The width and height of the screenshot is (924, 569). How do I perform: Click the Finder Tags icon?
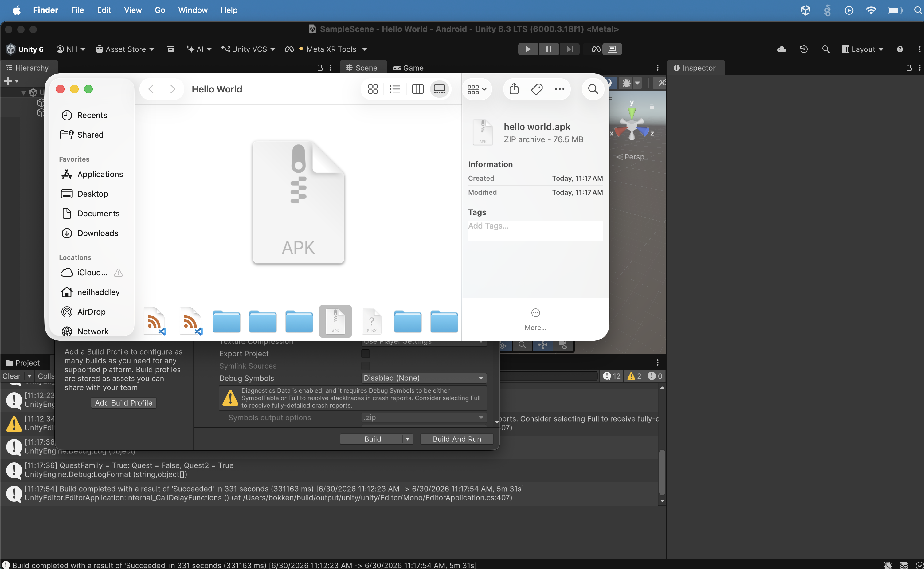click(x=537, y=89)
